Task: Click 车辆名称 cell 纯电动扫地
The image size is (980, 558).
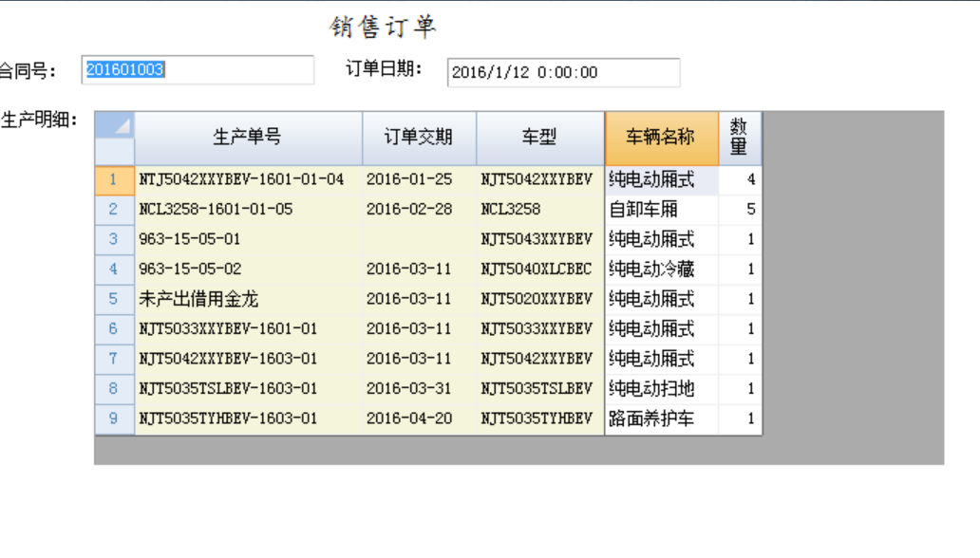Action: click(662, 389)
